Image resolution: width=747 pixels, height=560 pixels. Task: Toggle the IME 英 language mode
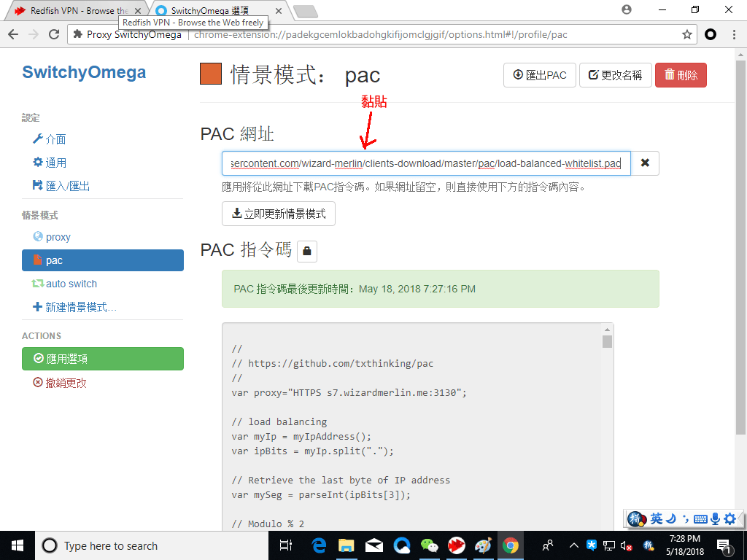coord(657,518)
